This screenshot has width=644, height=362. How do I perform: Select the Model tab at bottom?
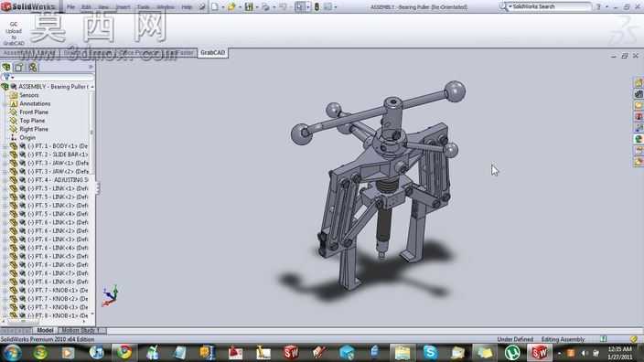click(x=45, y=330)
